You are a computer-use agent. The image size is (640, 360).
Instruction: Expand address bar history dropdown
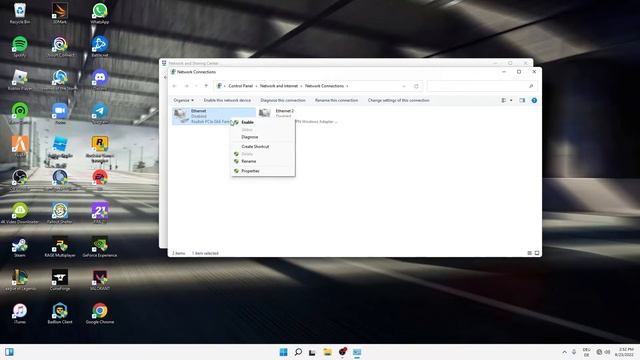coord(404,86)
